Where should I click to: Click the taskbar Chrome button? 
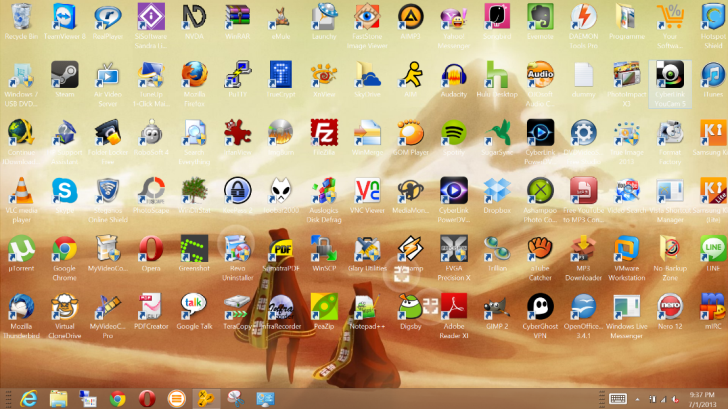(117, 399)
